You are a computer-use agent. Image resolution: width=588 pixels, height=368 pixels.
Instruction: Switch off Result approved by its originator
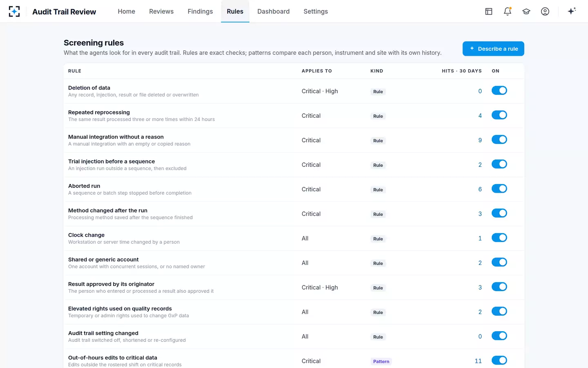click(x=499, y=287)
